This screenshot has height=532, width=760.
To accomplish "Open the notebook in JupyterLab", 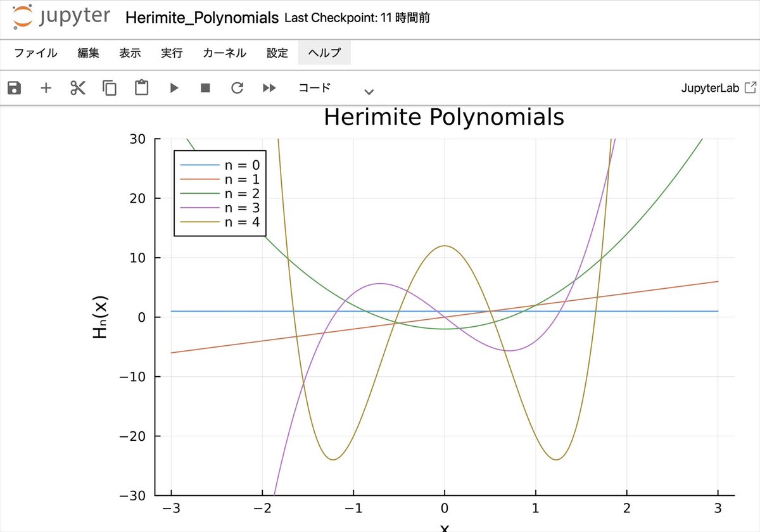I will (718, 88).
